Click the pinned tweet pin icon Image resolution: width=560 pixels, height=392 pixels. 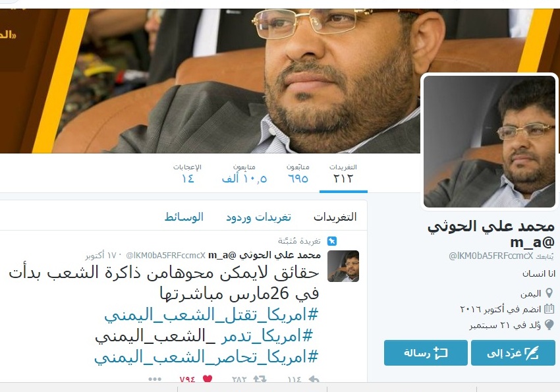pyautogui.click(x=332, y=241)
